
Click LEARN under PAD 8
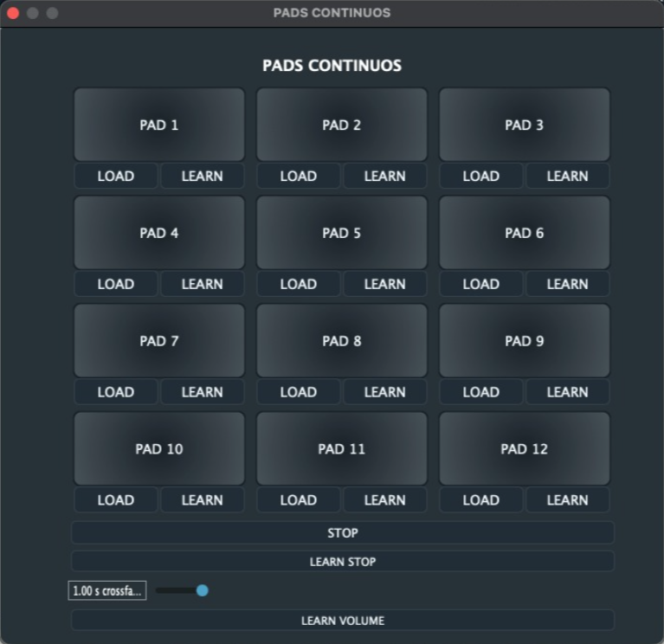pos(385,391)
